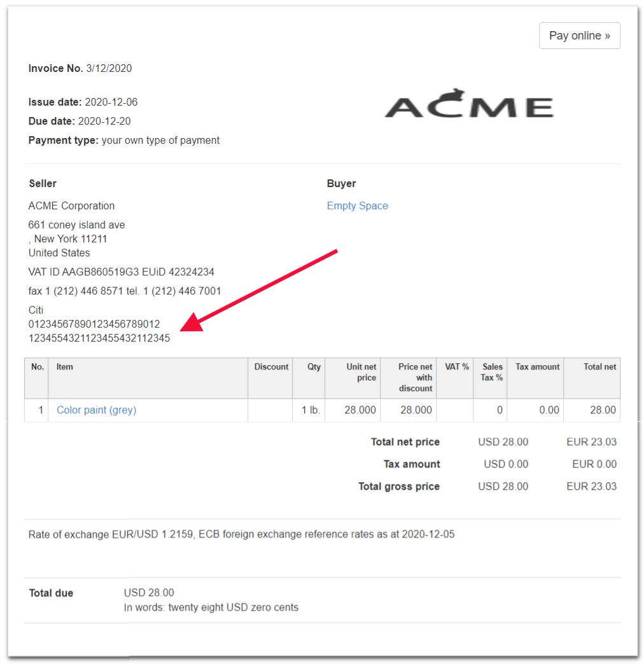This screenshot has width=644, height=664.
Task: Click the Total due amount USD 28.00
Action: point(149,592)
